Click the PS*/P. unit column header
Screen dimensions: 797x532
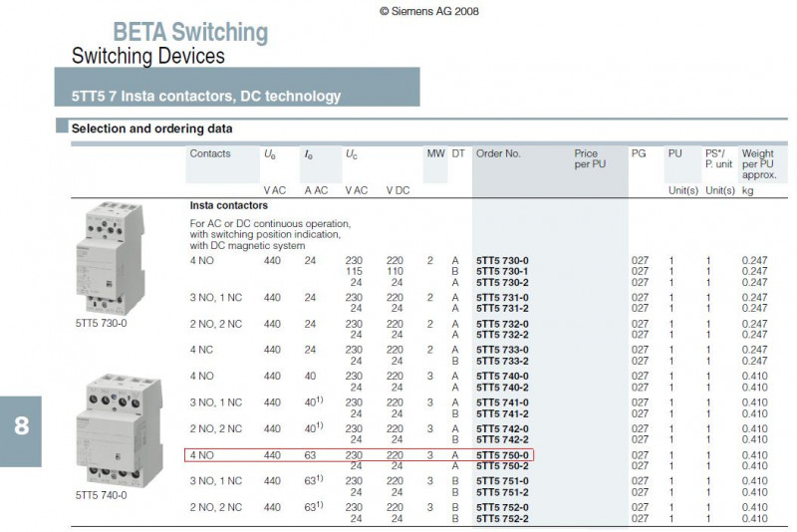718,159
